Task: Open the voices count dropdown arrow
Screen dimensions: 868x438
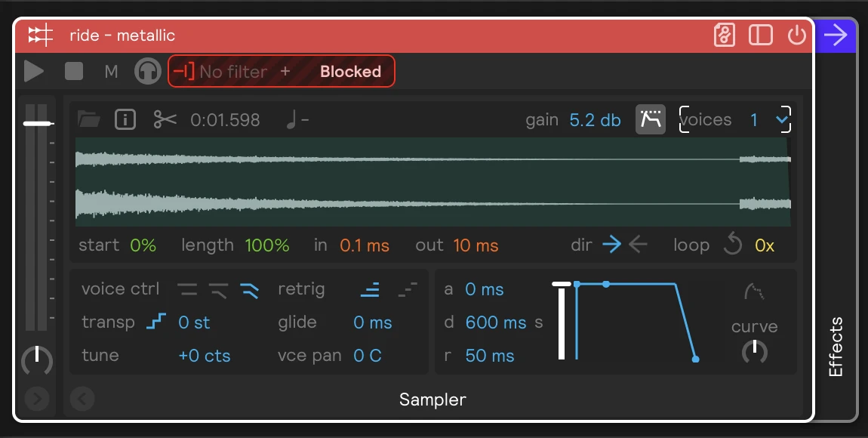Action: 782,119
